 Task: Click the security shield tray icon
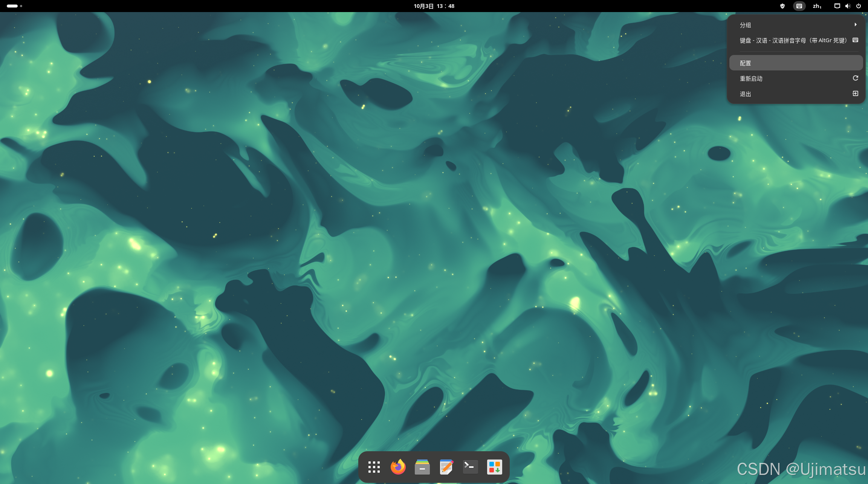782,6
